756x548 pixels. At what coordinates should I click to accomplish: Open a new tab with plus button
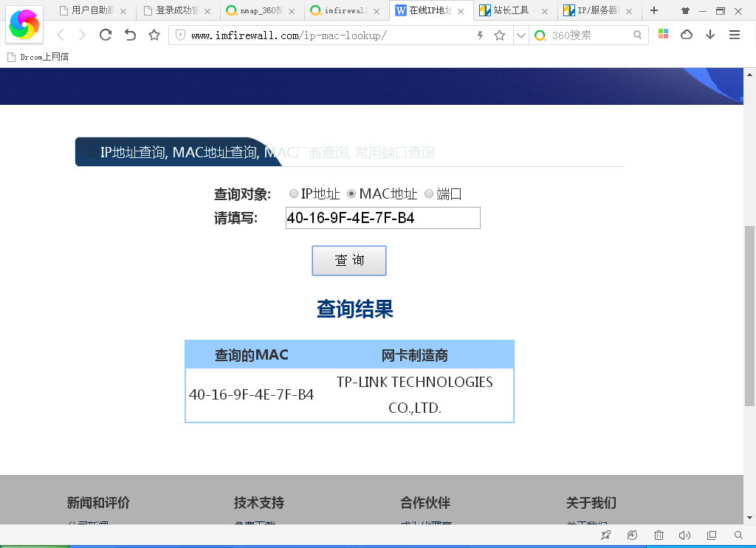pyautogui.click(x=654, y=10)
